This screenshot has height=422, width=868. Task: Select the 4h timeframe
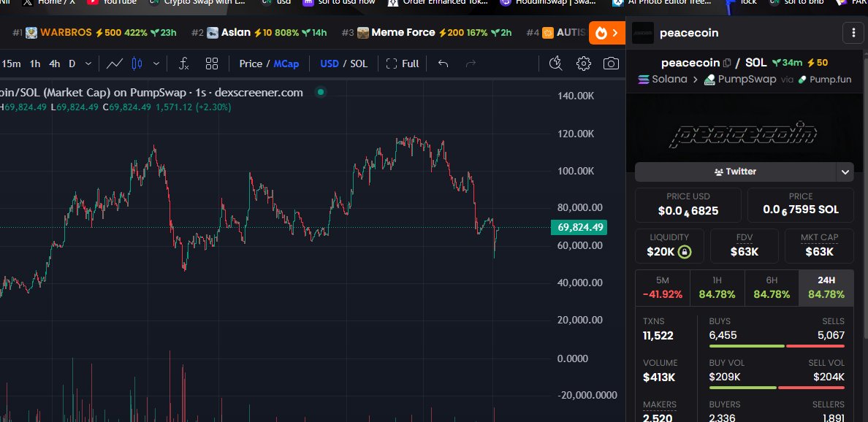pos(54,64)
